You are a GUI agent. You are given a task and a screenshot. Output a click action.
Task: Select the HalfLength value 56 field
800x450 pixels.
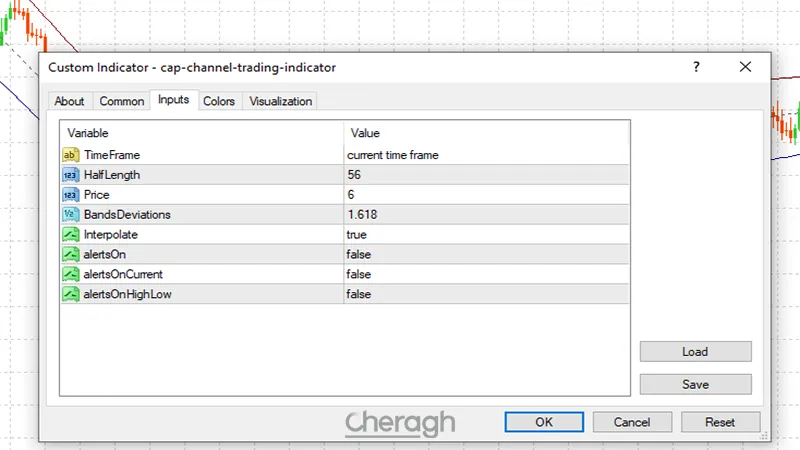point(486,175)
